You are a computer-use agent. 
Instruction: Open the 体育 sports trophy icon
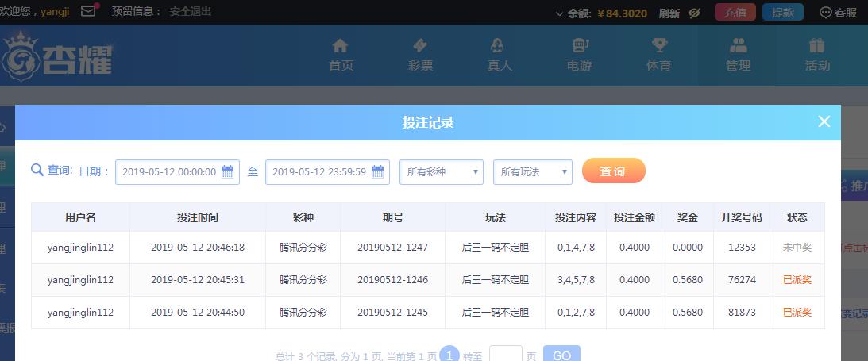tap(659, 46)
